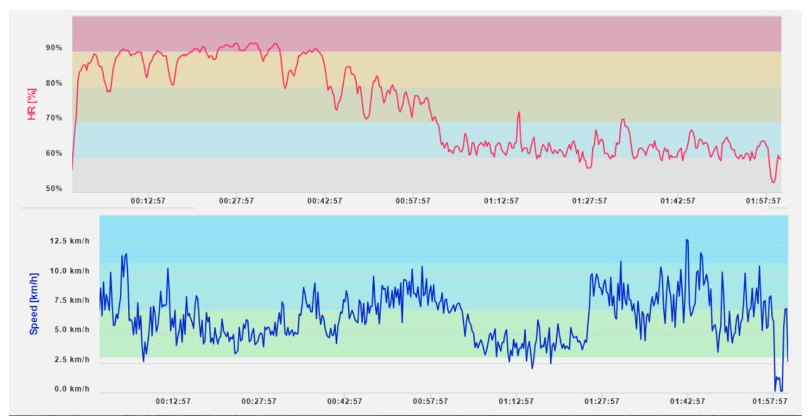
Task: Click the "HR [%]" vertical axis title
Action: pyautogui.click(x=32, y=103)
